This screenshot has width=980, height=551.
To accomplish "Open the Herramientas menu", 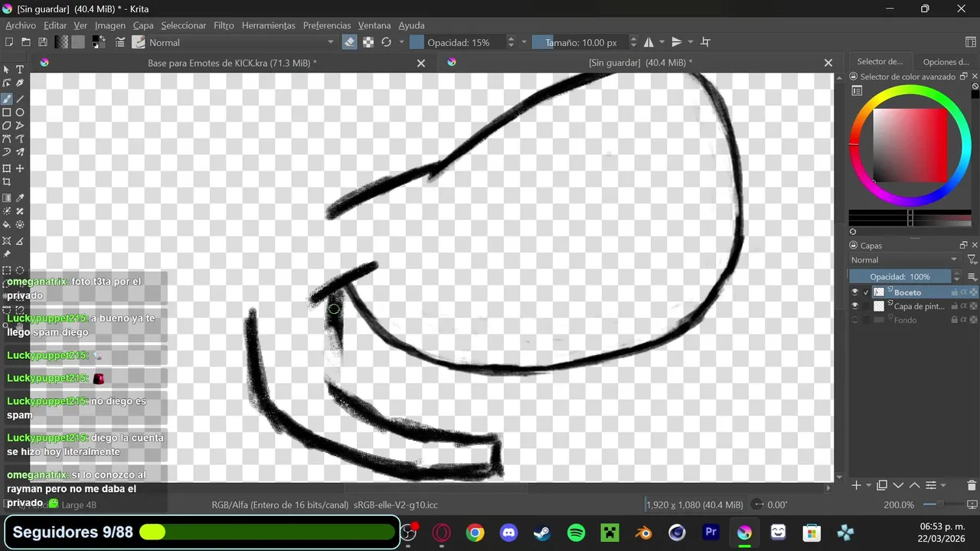I will (x=268, y=25).
